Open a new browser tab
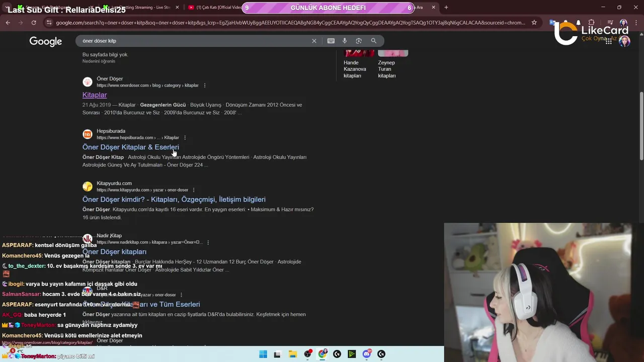The height and width of the screenshot is (362, 644). (x=446, y=8)
